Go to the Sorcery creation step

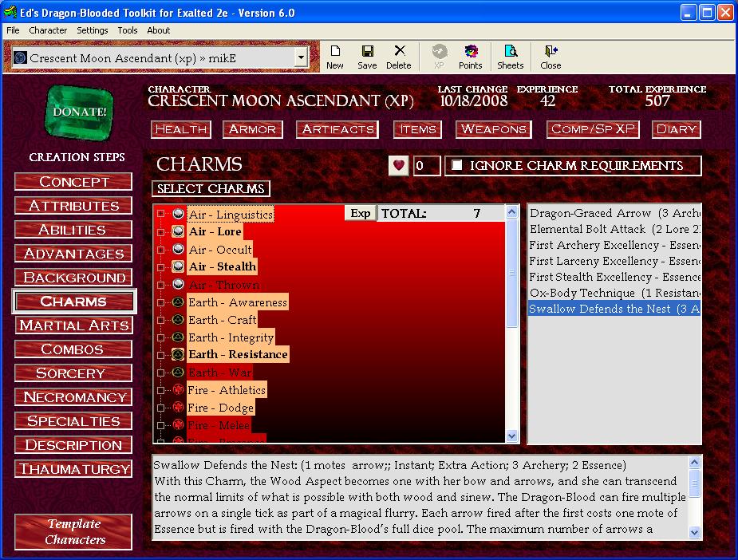74,373
